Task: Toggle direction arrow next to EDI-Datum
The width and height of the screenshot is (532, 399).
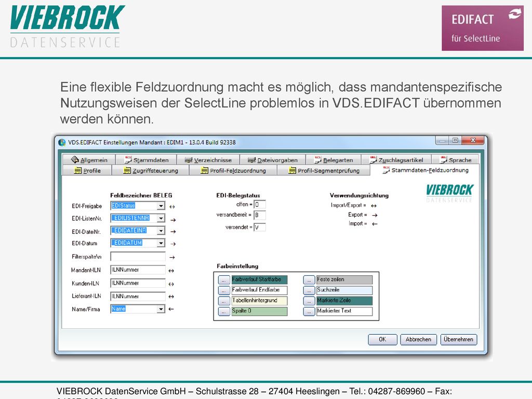Action: point(173,244)
